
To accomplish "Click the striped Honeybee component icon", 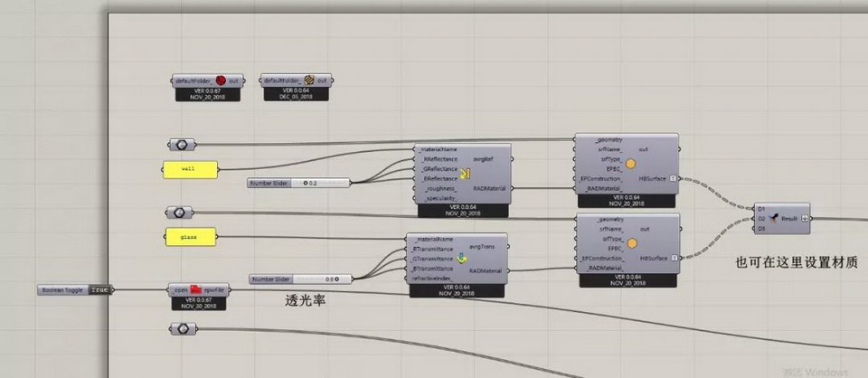I will click(x=309, y=80).
